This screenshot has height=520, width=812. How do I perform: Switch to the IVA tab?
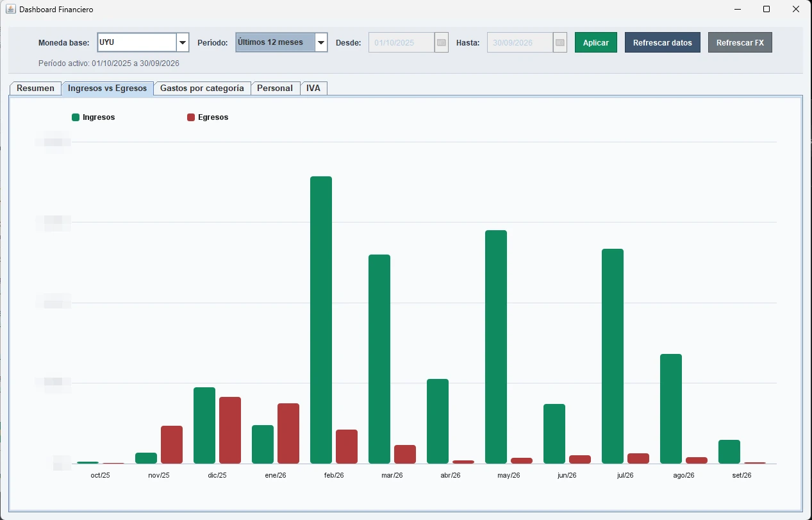point(313,88)
